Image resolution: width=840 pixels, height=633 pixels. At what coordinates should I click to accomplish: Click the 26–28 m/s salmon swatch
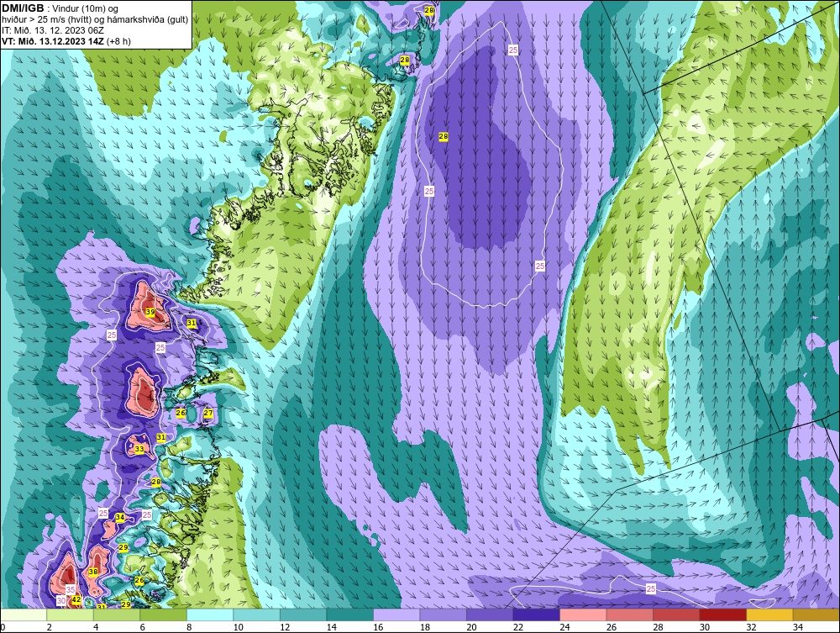click(x=629, y=615)
